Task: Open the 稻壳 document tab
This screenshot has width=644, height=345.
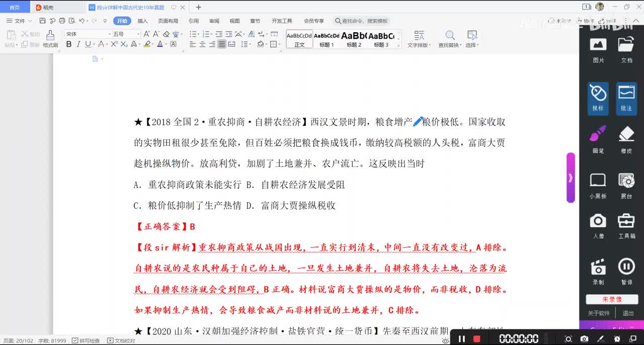Action: 57,7
